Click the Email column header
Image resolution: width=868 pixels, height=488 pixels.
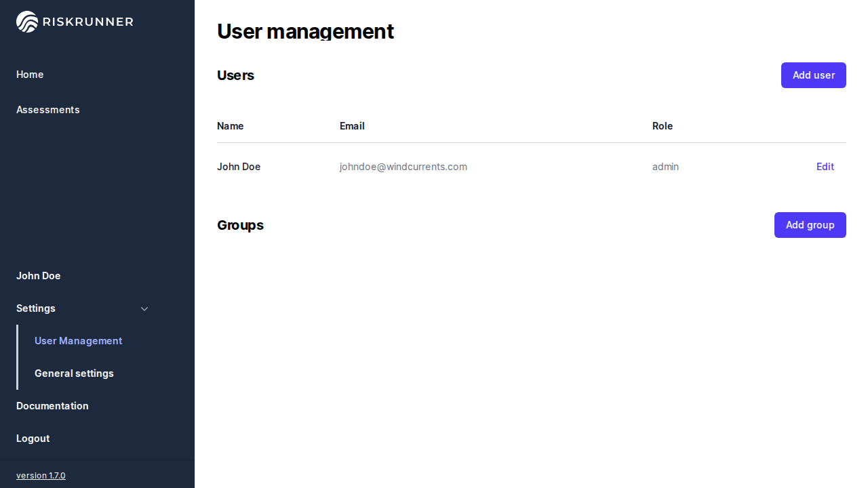pyautogui.click(x=352, y=126)
